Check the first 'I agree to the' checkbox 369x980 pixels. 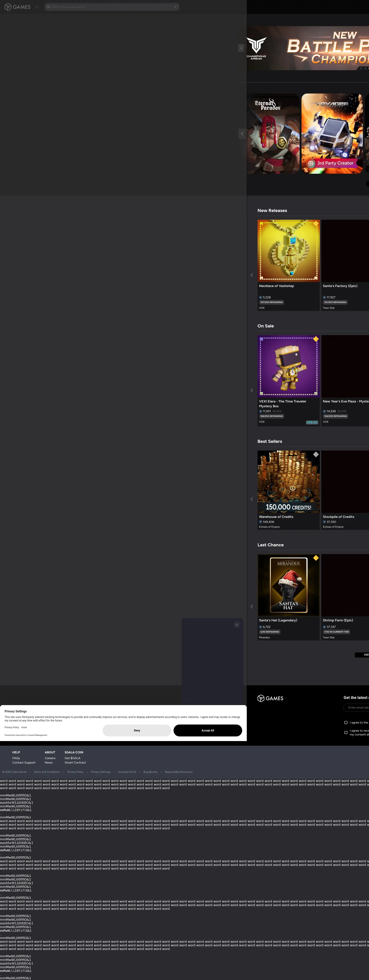tap(346, 722)
